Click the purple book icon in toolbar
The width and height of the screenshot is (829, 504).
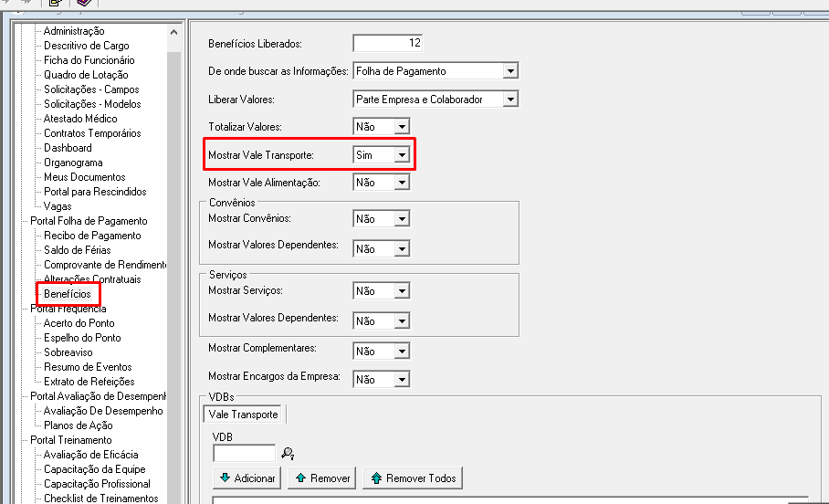tap(83, 4)
